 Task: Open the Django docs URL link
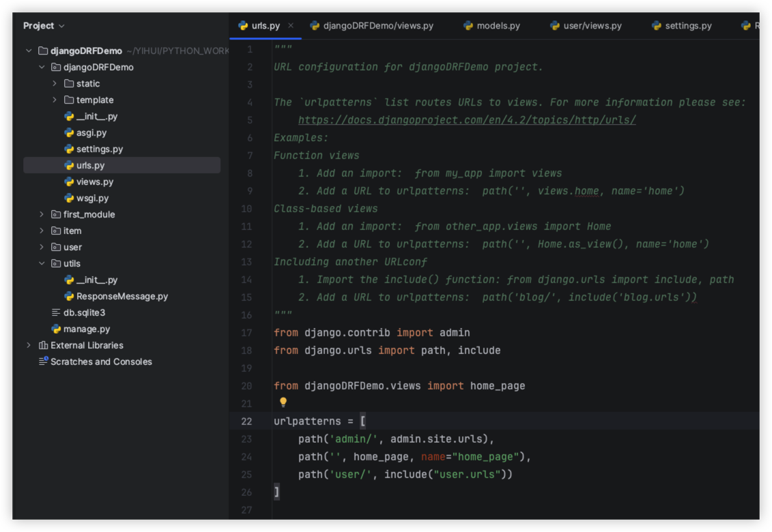click(467, 120)
